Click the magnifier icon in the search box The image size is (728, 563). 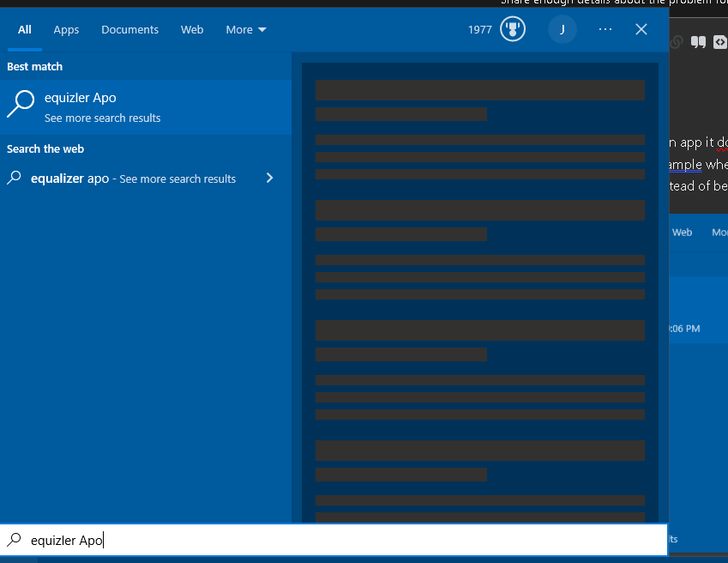tap(14, 540)
